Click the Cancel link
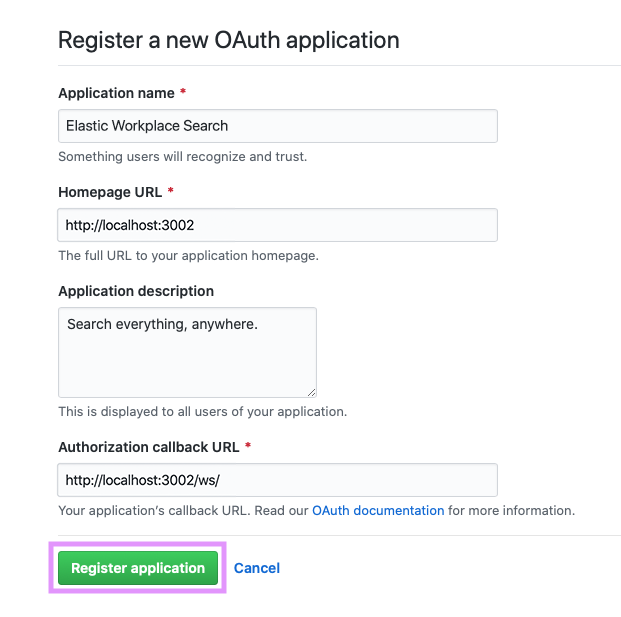Screen dimensions: 621x617 [257, 568]
